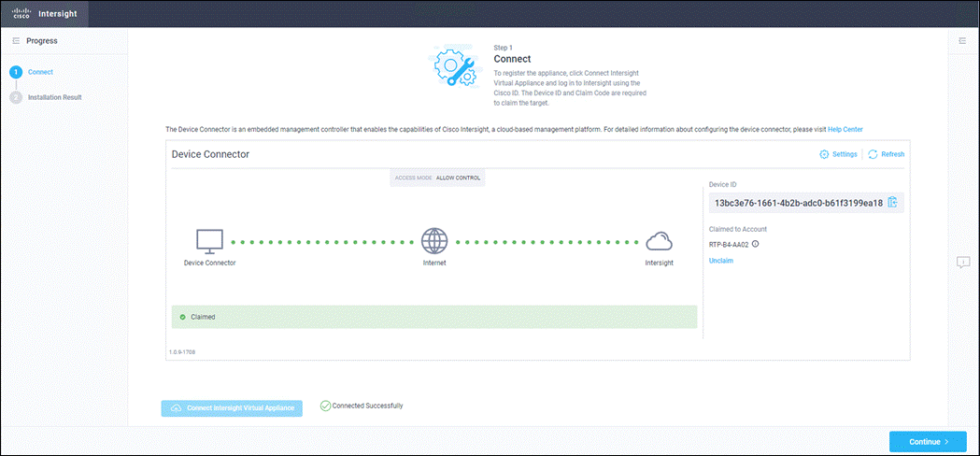
Task: Click the Device ID value field
Action: [806, 203]
